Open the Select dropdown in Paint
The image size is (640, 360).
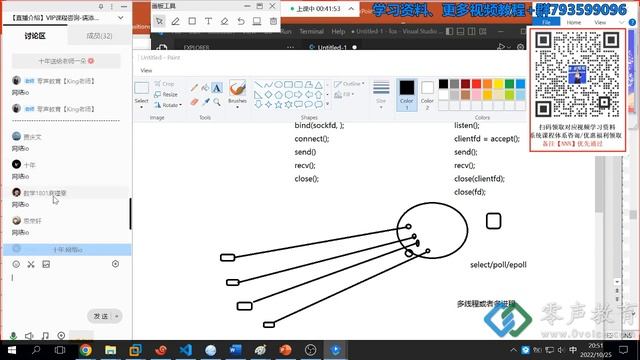pos(142,104)
